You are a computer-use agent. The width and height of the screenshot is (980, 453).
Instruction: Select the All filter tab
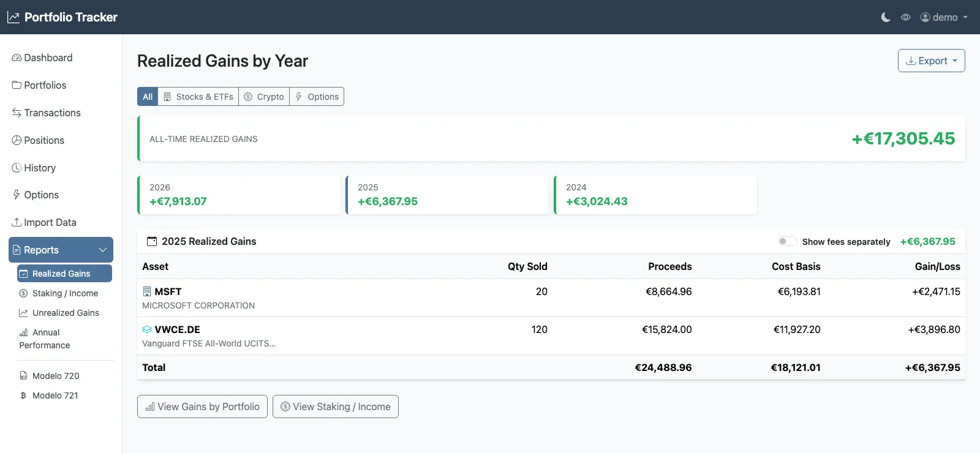tap(148, 97)
